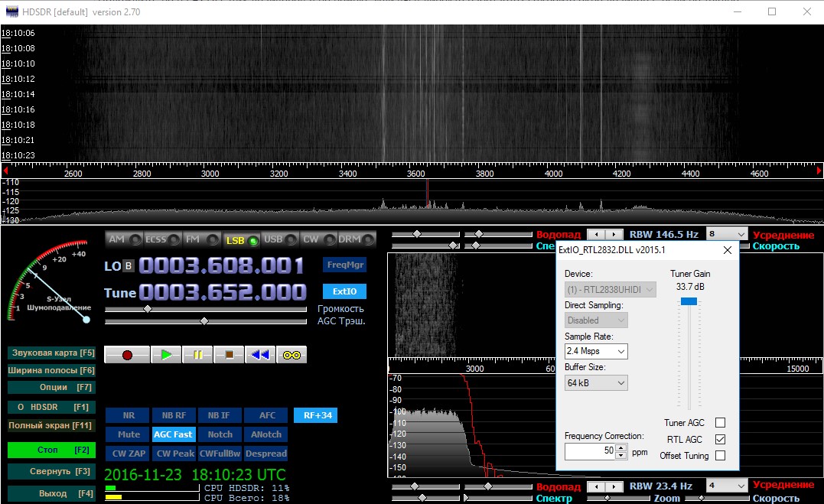Click the upper RBW right arrow button

[614, 234]
